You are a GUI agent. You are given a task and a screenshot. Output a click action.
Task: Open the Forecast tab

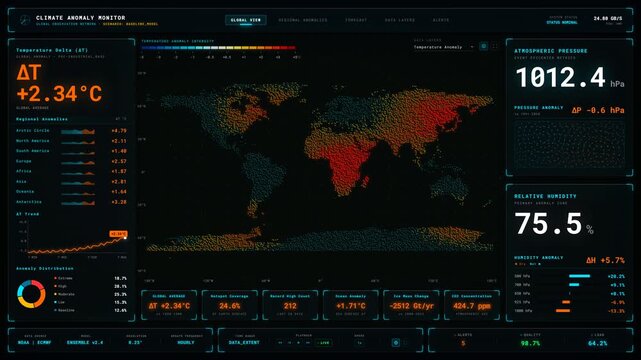point(356,20)
